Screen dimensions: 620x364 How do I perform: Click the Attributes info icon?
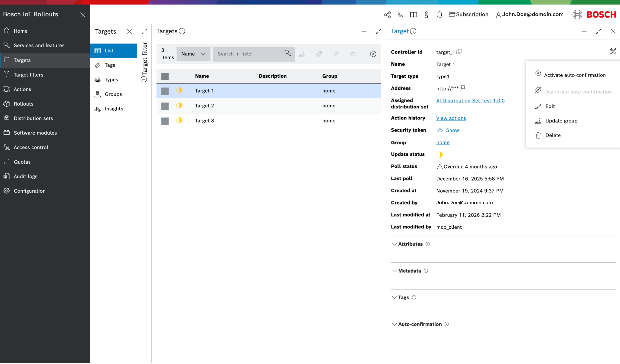[428, 244]
